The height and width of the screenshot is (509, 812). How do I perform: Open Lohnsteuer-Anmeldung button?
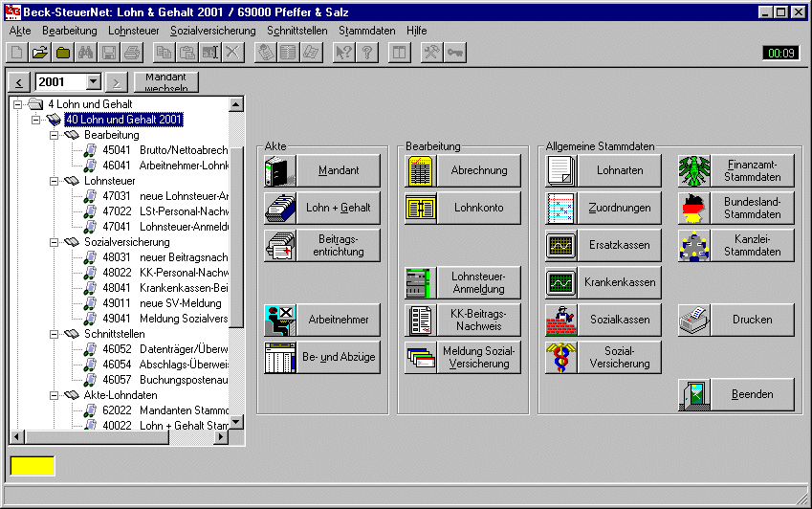(479, 282)
